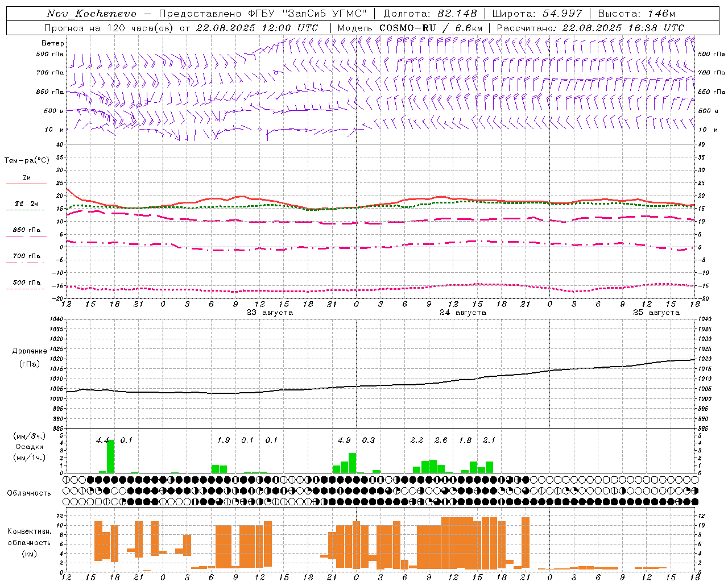This screenshot has height=582, width=728.
Task: Click the tallest green precipitation bar under 4.4
Action: pyautogui.click(x=111, y=456)
